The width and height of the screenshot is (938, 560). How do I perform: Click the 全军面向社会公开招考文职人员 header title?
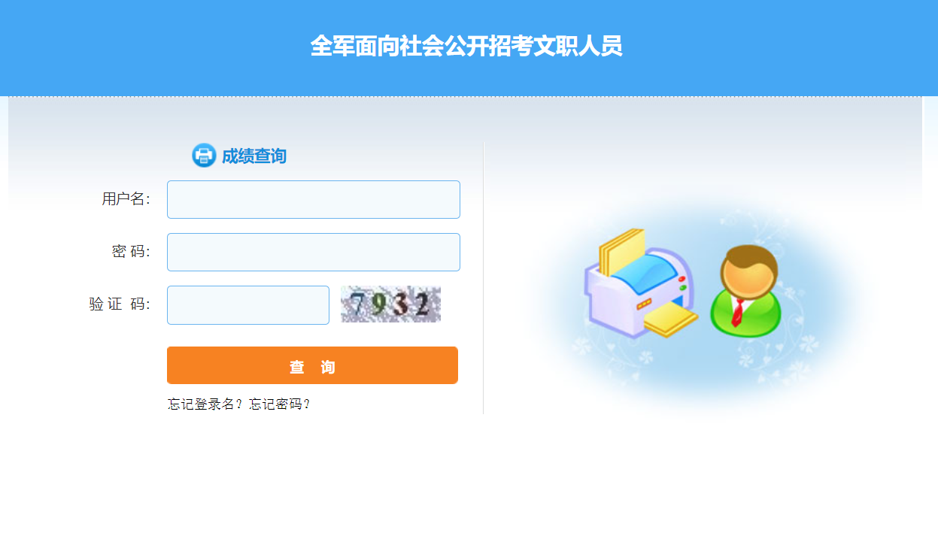466,46
